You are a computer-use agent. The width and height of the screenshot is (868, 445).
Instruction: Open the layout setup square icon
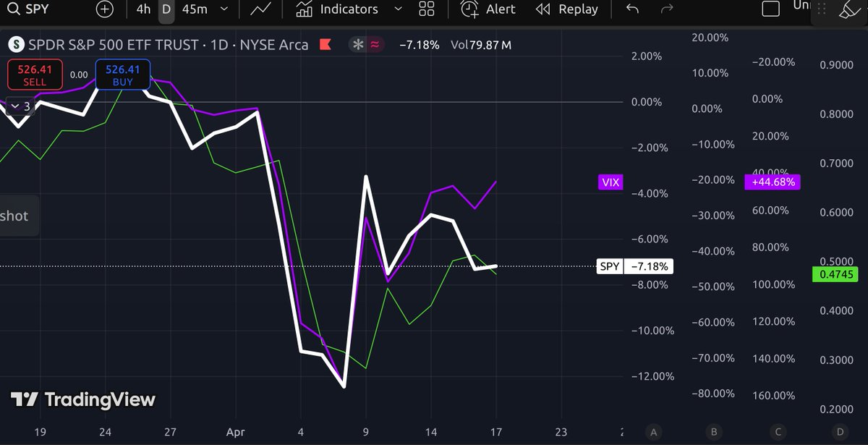point(771,9)
